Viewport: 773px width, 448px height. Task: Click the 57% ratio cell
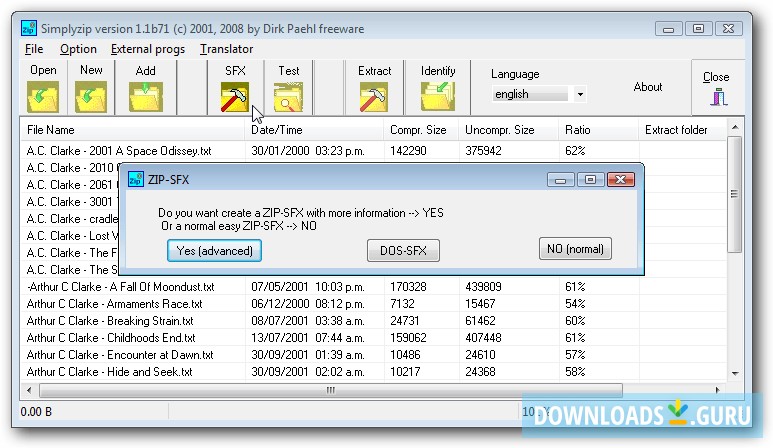coord(575,354)
